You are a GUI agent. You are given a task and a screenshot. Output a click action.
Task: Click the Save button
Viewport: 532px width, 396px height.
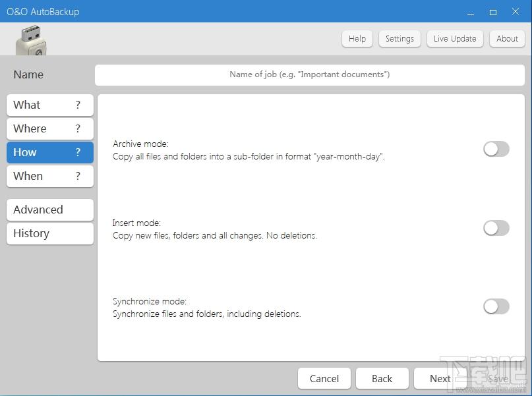[498, 378]
